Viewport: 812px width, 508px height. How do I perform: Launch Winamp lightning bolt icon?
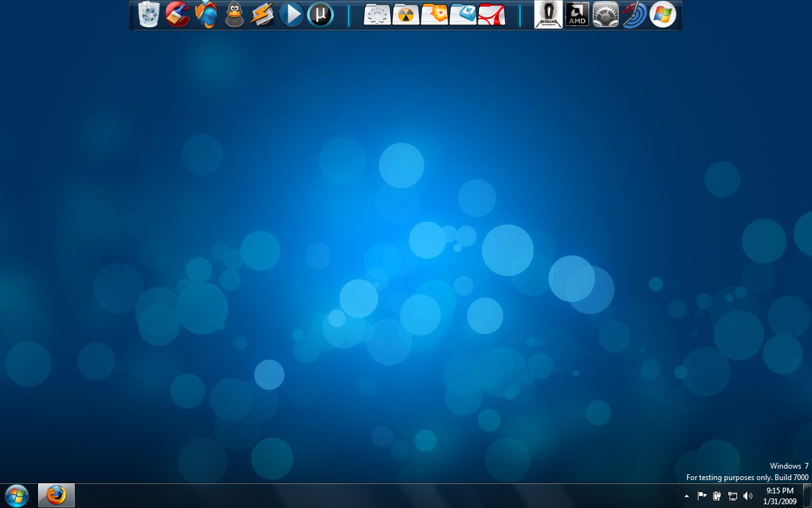262,15
